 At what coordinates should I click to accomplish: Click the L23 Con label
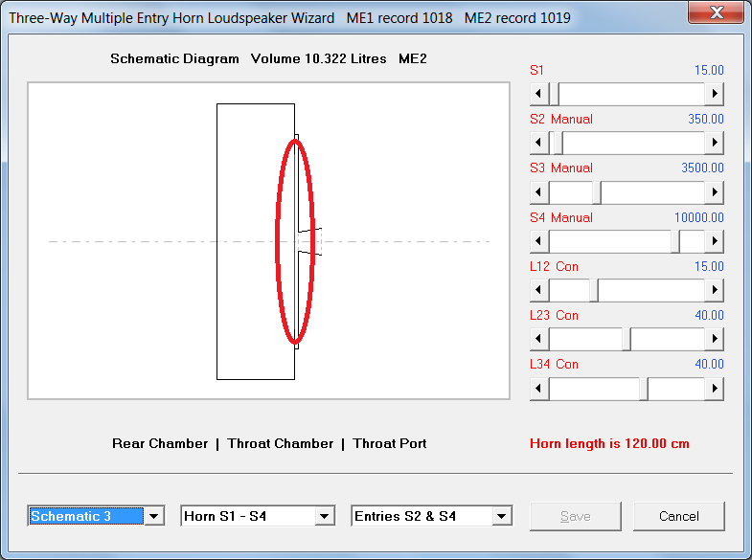coord(554,316)
